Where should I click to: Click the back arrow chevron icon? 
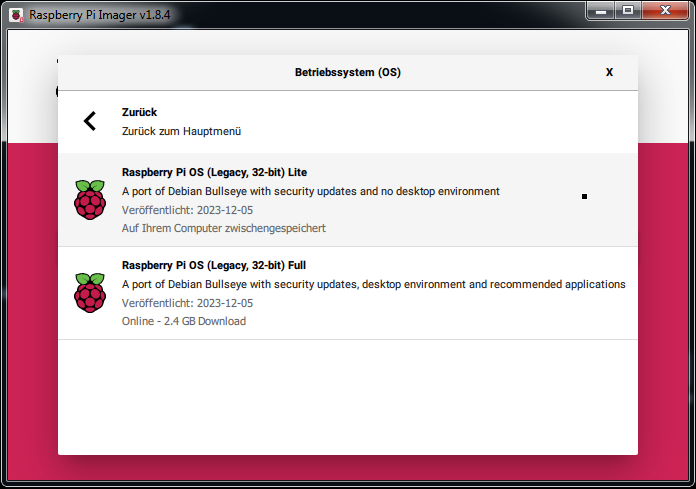click(x=90, y=122)
